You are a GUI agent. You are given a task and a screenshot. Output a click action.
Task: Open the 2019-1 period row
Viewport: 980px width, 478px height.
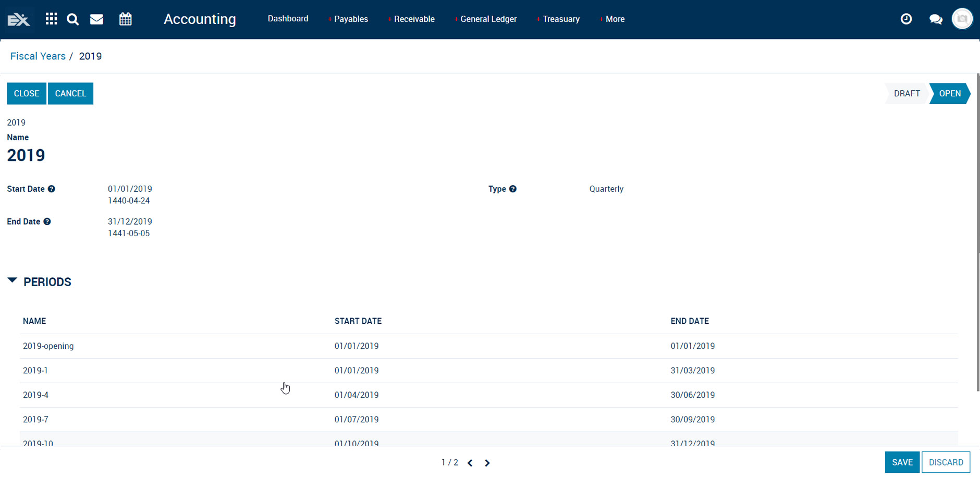click(x=489, y=371)
